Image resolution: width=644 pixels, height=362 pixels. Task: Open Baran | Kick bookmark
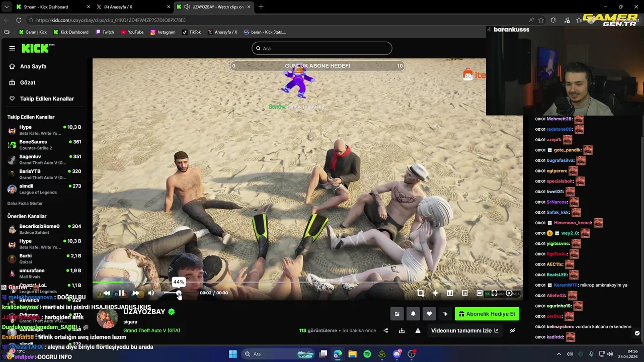(33, 32)
